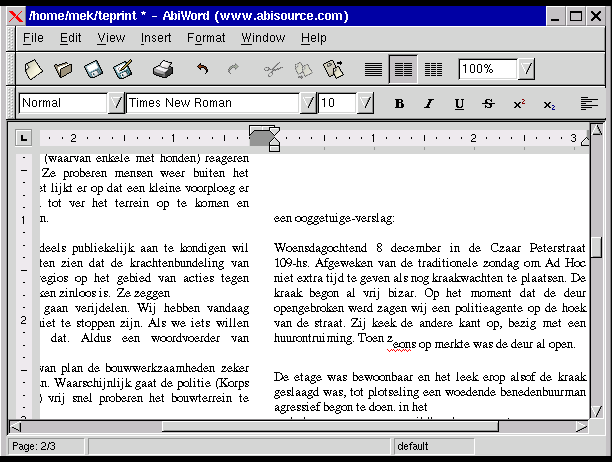Screen dimensions: 612x462
Task: Expand the Times New Roman font list
Action: tap(308, 103)
